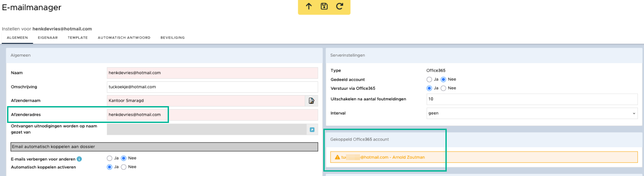Click the Algemeen panel header text

[20, 55]
